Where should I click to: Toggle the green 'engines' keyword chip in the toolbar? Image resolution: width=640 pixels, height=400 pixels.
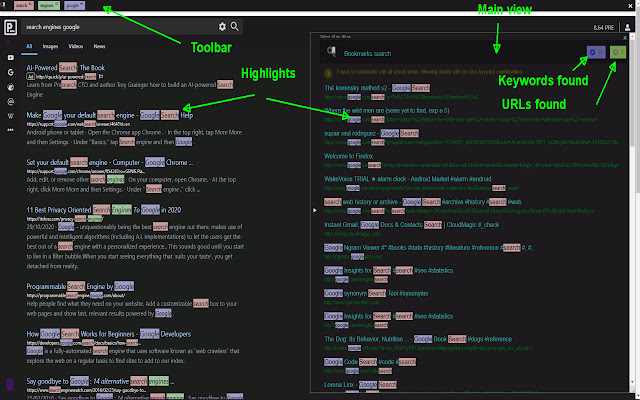click(x=49, y=5)
